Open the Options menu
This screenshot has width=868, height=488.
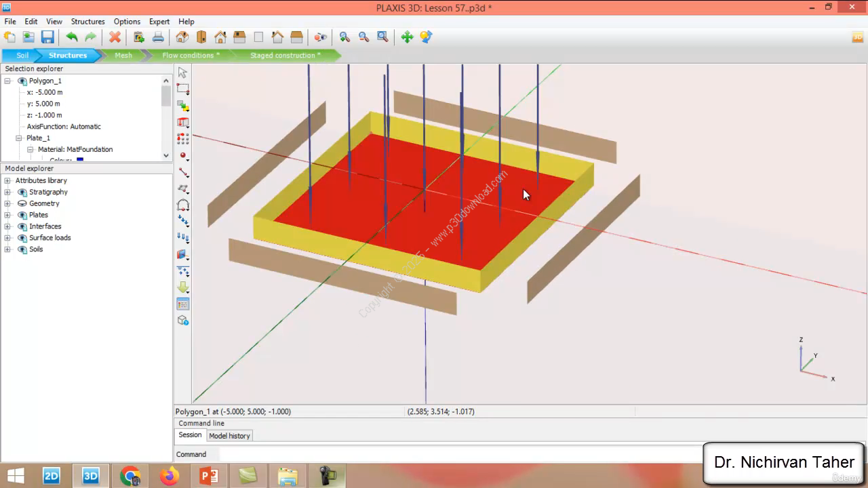[127, 22]
